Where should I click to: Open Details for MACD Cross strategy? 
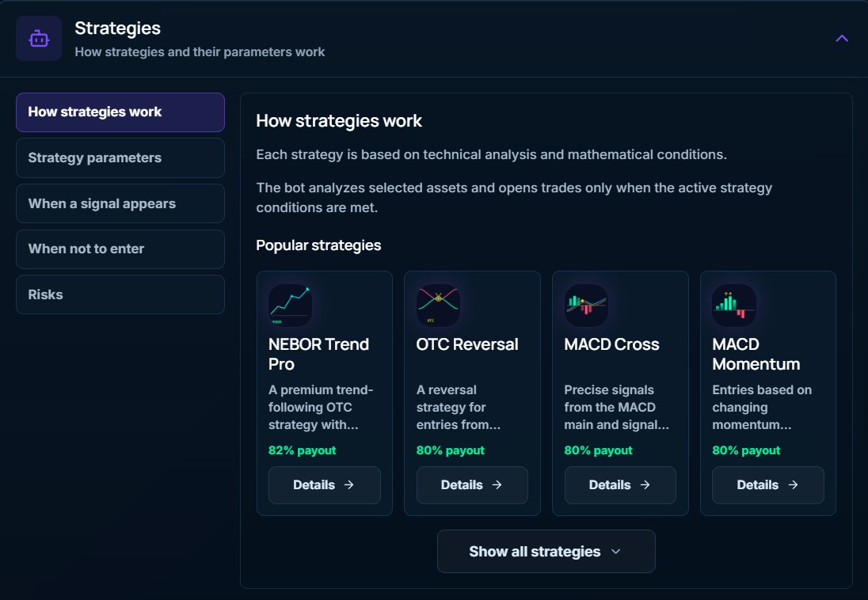[620, 485]
